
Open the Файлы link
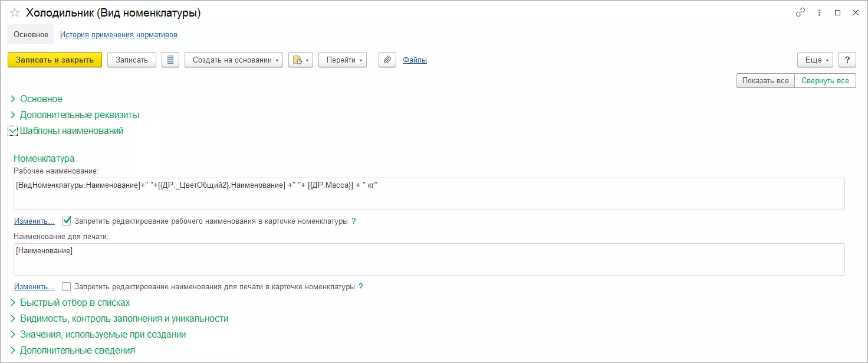click(x=415, y=60)
